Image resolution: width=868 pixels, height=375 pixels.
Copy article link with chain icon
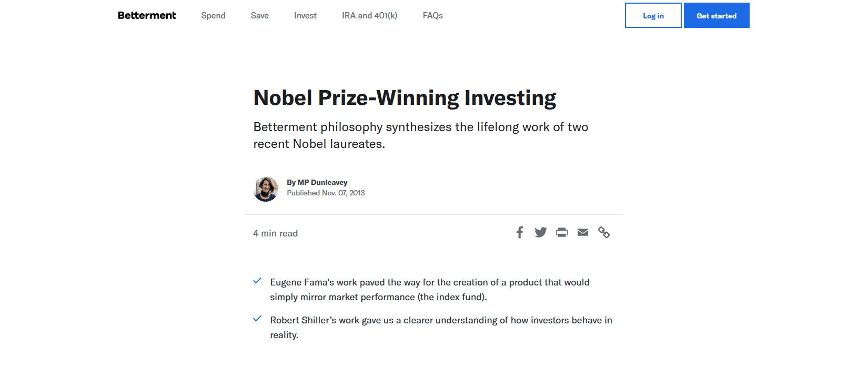(x=604, y=232)
